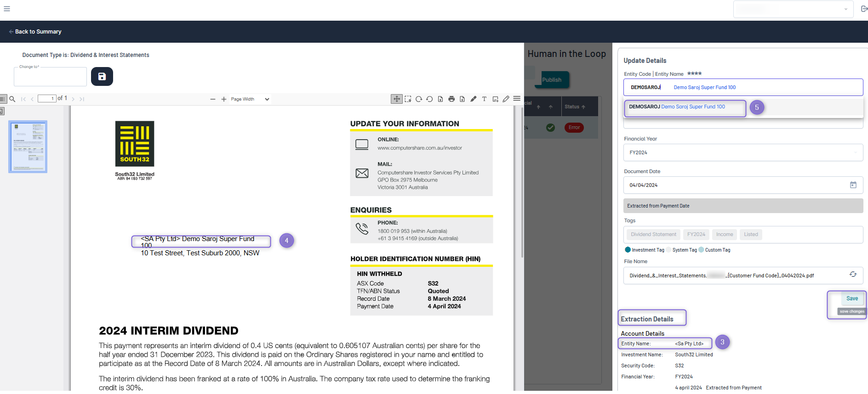Click the page number field

(47, 99)
